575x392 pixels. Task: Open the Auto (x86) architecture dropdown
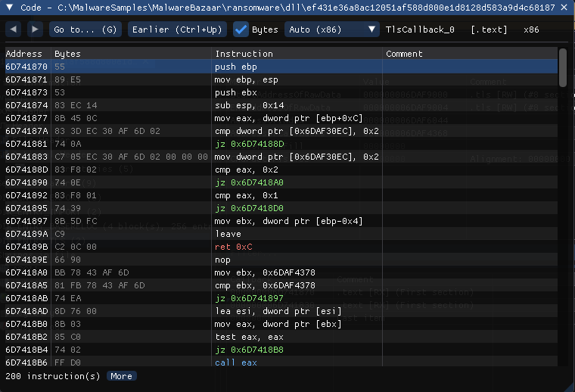pyautogui.click(x=332, y=30)
